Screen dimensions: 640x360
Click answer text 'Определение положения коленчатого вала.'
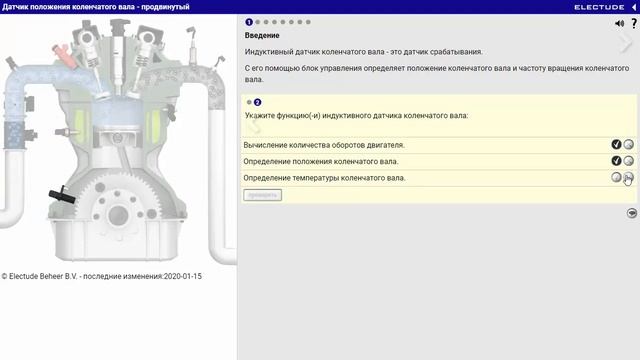[x=321, y=162]
